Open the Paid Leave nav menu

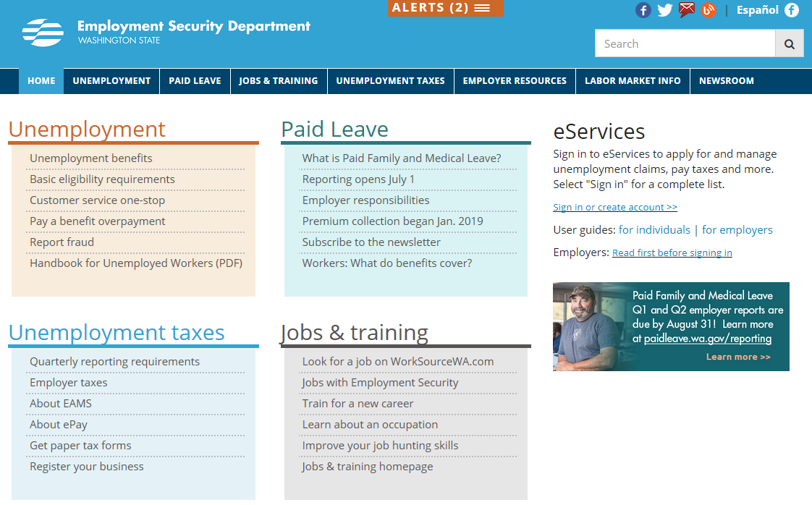(195, 81)
